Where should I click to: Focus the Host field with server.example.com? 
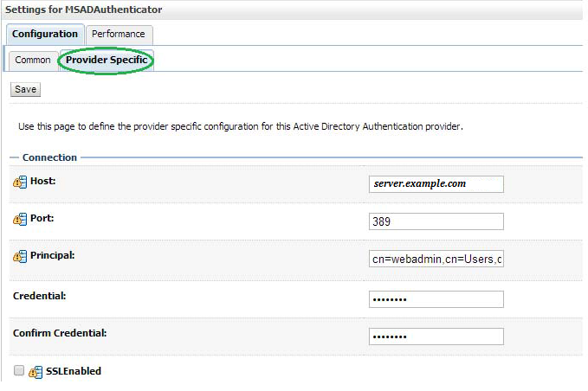436,184
